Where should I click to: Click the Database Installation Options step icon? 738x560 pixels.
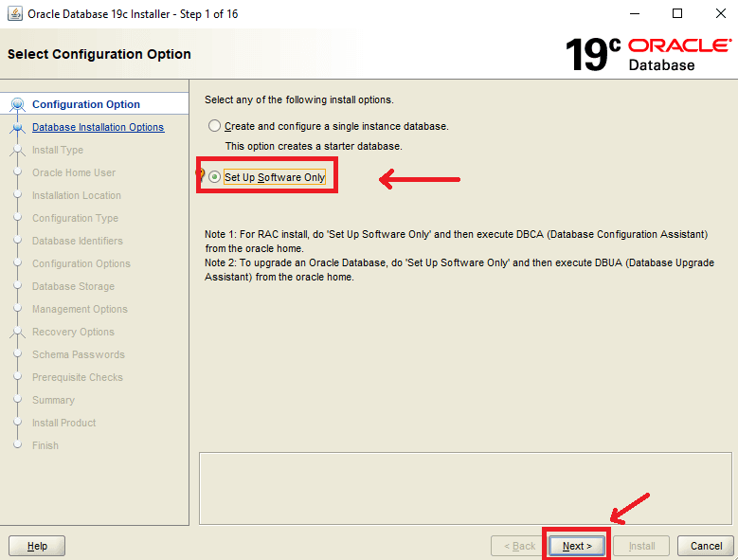pos(17,127)
